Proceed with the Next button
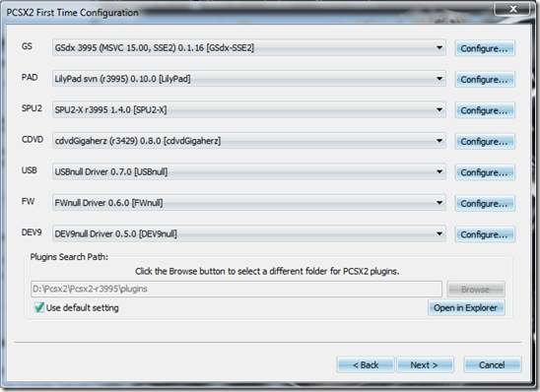The height and width of the screenshot is (392, 540). coord(425,364)
